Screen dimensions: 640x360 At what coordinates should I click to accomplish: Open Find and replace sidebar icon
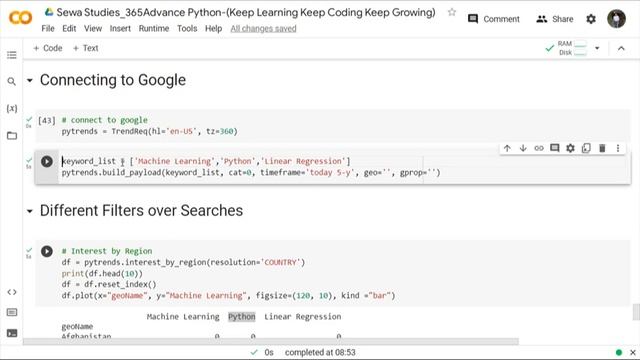pyautogui.click(x=12, y=82)
